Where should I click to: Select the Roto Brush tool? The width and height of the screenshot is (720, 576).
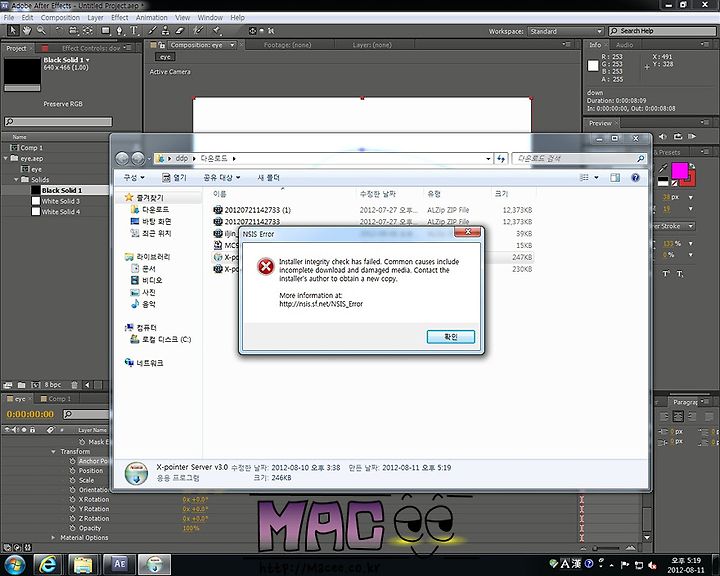pos(198,30)
